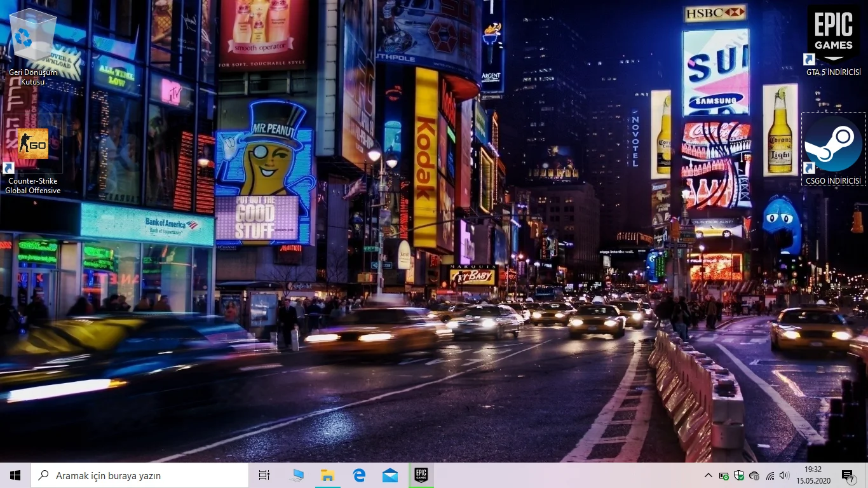Open Action Center with 7 notifications

848,475
